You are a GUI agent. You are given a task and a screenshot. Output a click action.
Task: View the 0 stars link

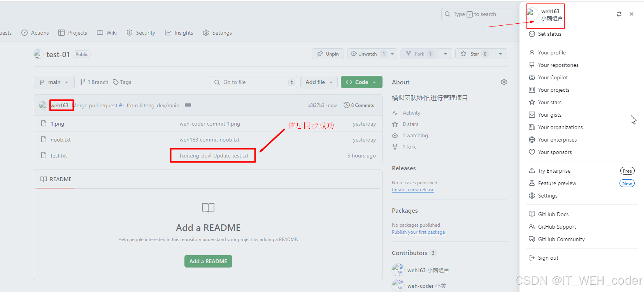[x=405, y=124]
